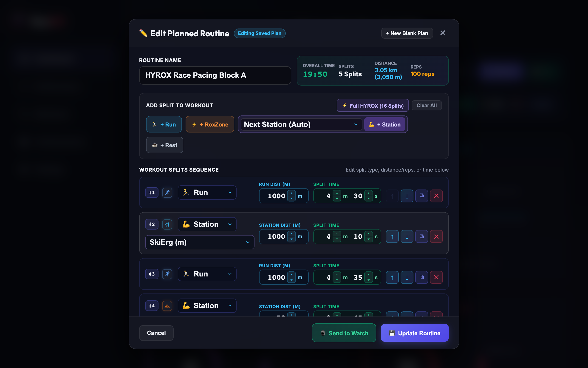Click the Routine Name input field

click(215, 75)
